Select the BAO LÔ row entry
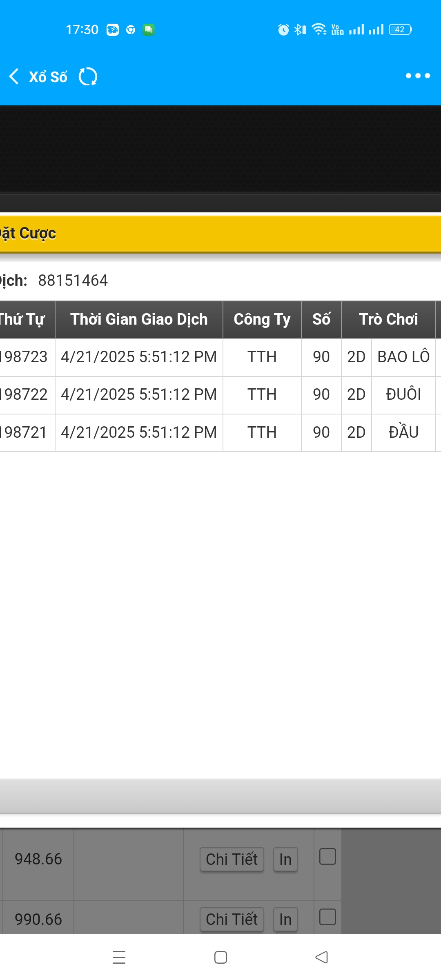The height and width of the screenshot is (980, 441). pyautogui.click(x=403, y=357)
